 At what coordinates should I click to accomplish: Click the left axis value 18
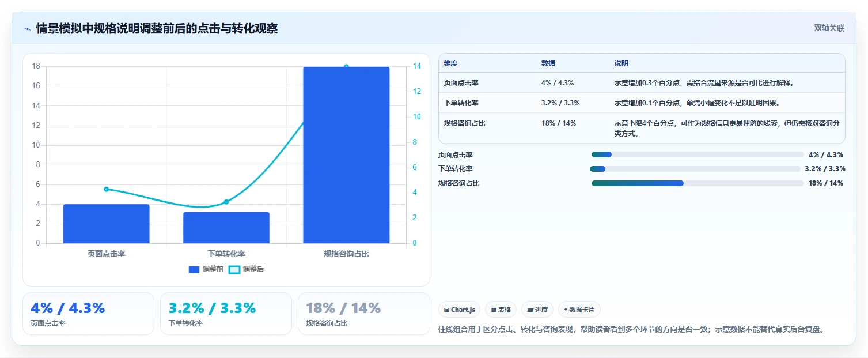(x=36, y=66)
